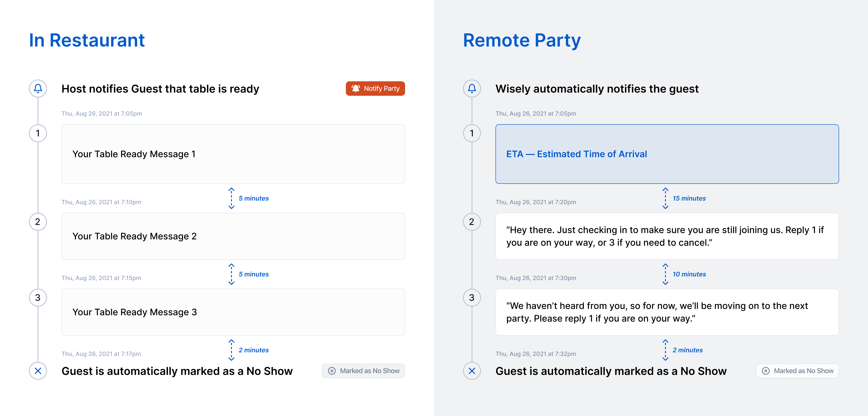The height and width of the screenshot is (416, 868).
Task: Open the 'We haven't heard from you' message card
Action: click(667, 312)
